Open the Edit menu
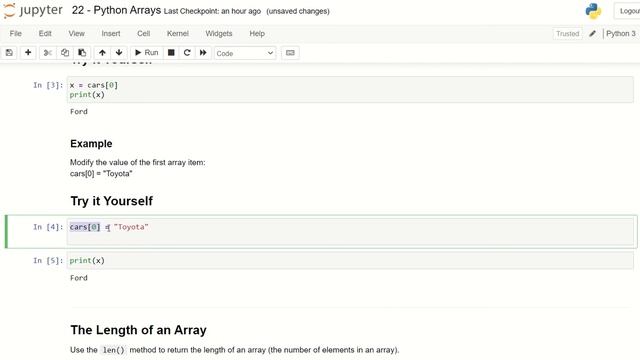The image size is (640, 360). pyautogui.click(x=45, y=33)
